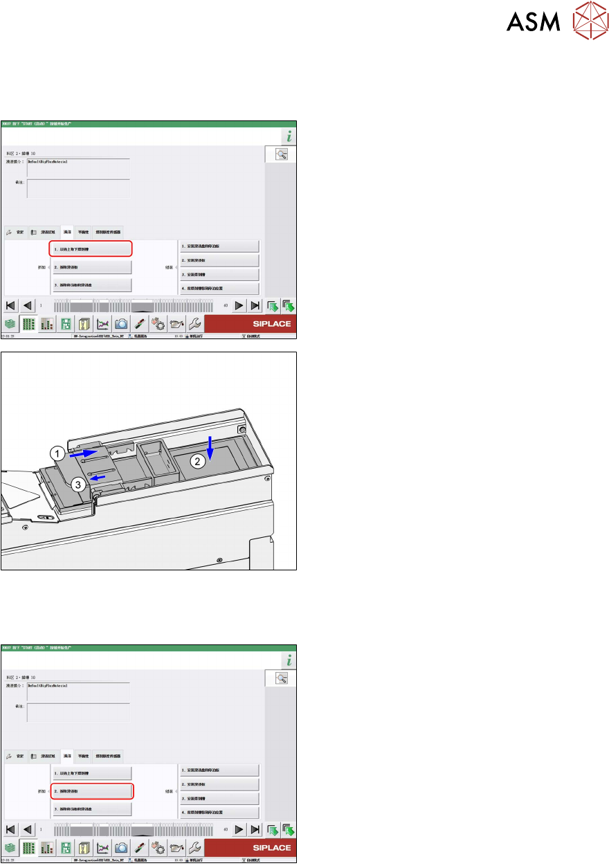Open the line chart icon in top screenshot
The image size is (609, 868).
pos(103,323)
